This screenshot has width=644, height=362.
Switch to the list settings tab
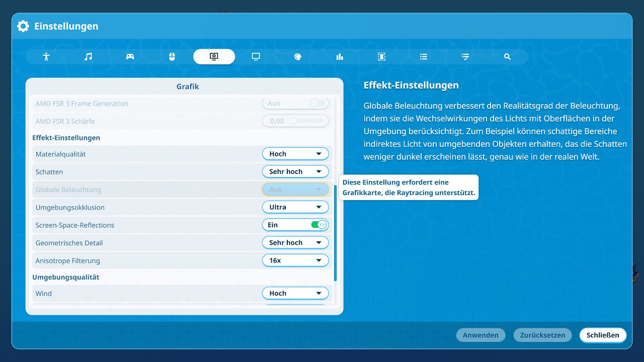coord(424,57)
